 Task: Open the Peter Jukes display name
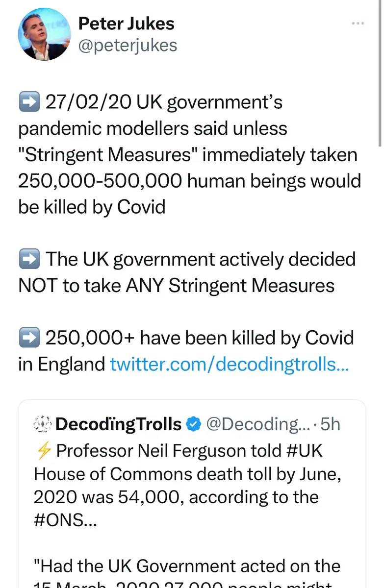click(126, 23)
